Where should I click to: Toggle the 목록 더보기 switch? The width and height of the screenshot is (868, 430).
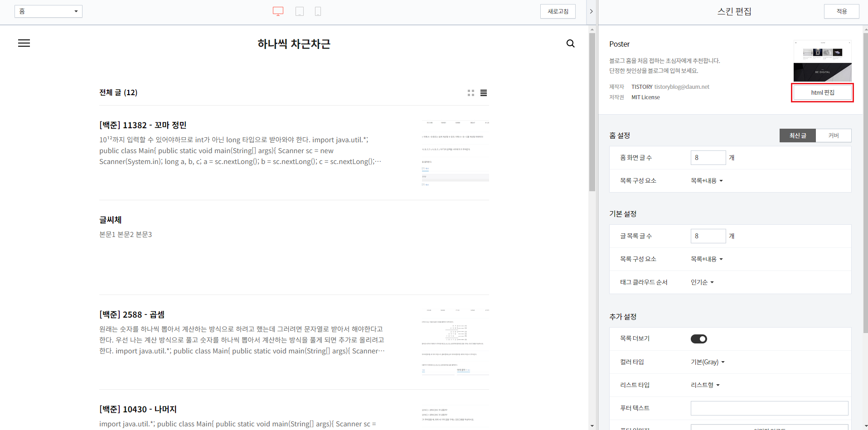point(699,339)
